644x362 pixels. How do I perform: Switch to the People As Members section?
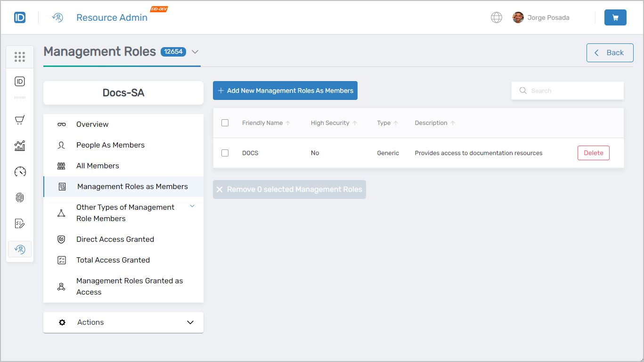(110, 145)
